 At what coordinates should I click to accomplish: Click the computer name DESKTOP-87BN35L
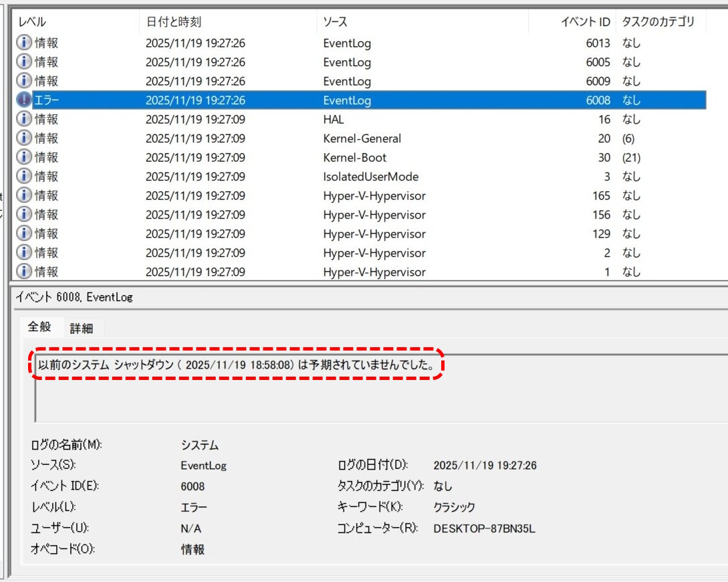coord(484,528)
